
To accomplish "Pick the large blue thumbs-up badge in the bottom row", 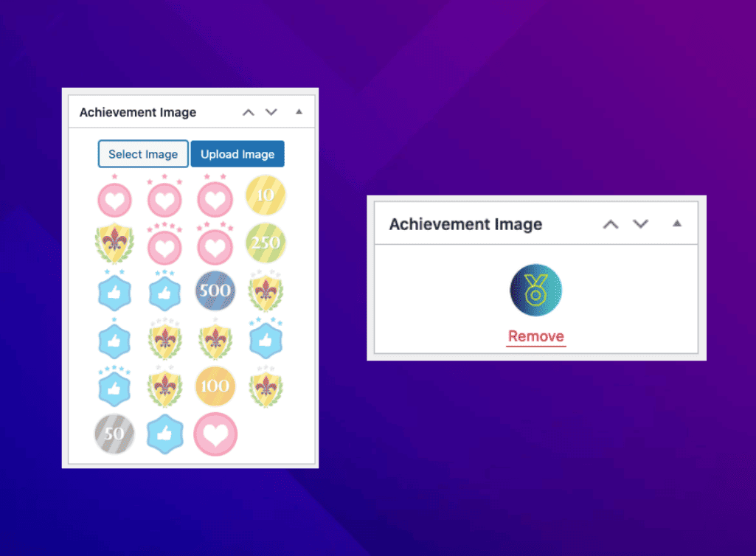I will point(165,434).
